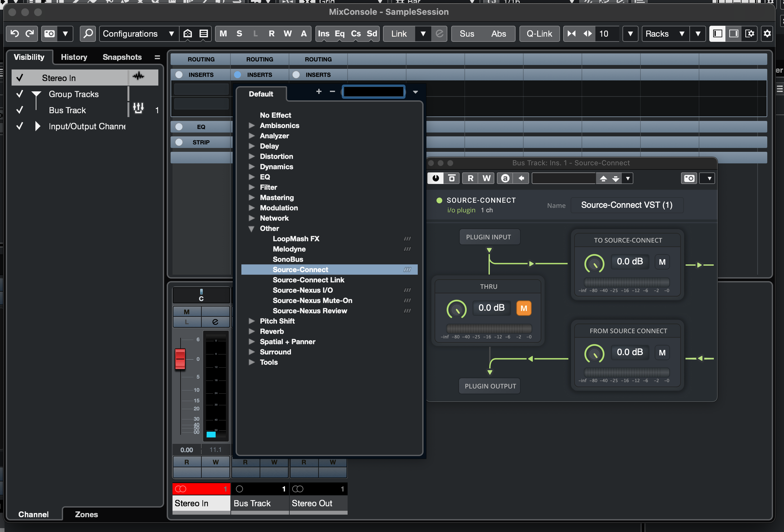
Task: Click the MixConsole settings gear icon
Action: tap(767, 33)
